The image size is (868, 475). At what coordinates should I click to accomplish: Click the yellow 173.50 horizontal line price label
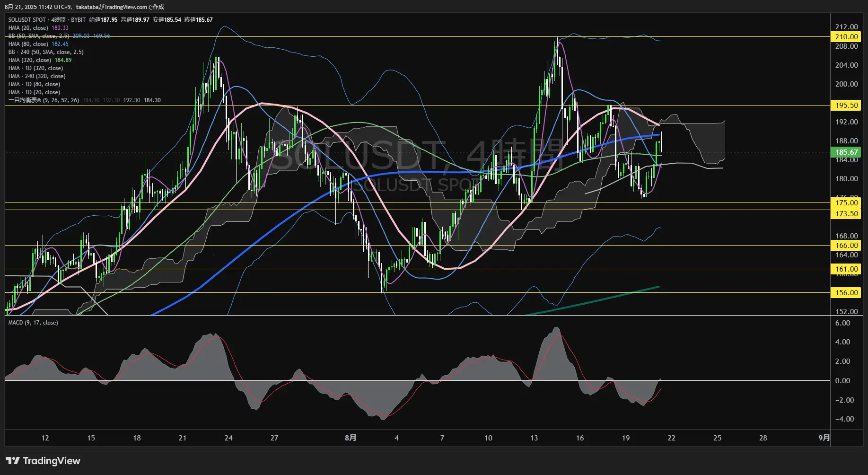[846, 213]
